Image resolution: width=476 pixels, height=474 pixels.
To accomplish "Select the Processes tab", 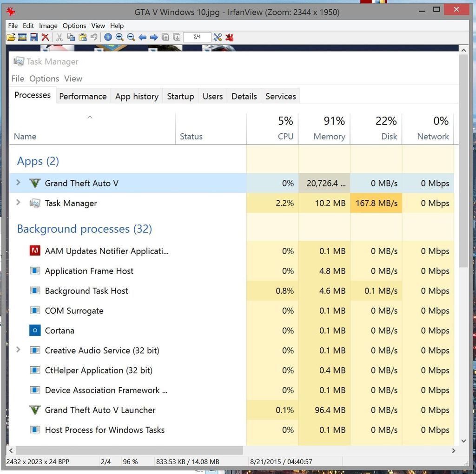I will point(33,95).
